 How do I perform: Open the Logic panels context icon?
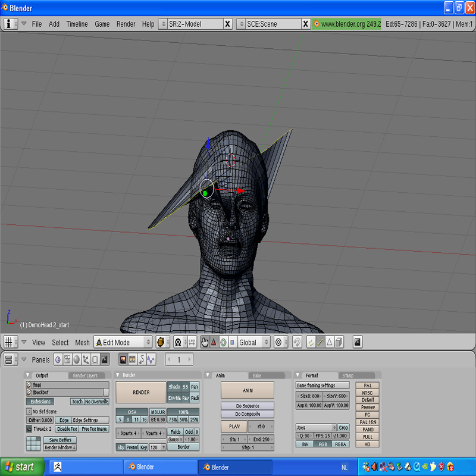click(58, 359)
